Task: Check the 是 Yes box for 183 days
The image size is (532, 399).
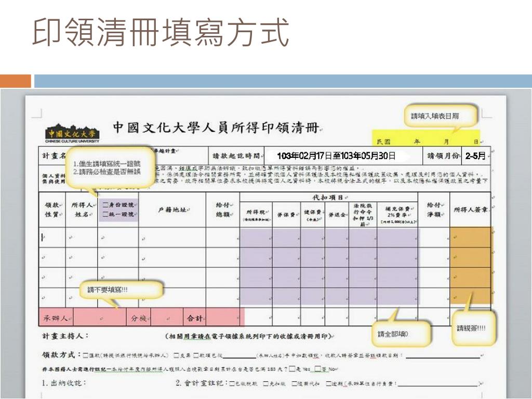Action: (x=292, y=369)
